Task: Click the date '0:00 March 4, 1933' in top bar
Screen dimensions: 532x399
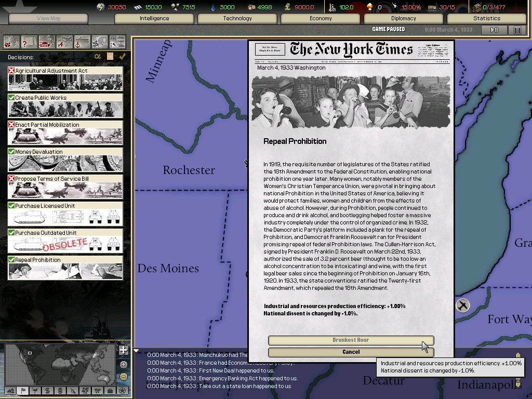Action: [448, 30]
